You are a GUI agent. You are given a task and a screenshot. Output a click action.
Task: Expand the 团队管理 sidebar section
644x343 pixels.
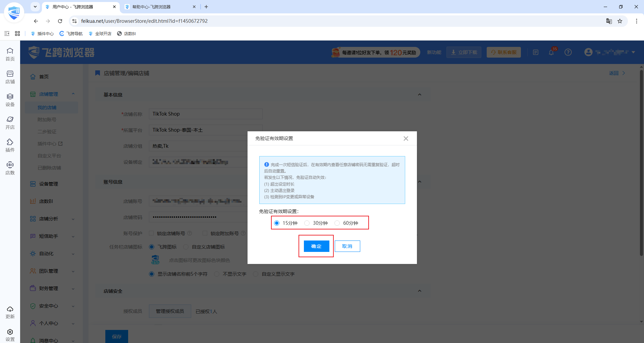(x=73, y=271)
